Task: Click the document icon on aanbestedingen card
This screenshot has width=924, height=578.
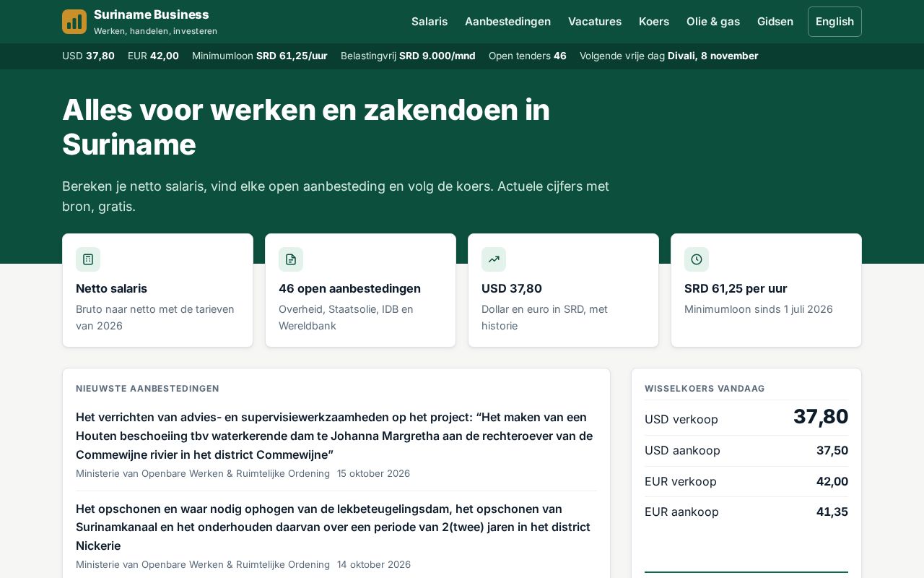Action: click(x=291, y=259)
